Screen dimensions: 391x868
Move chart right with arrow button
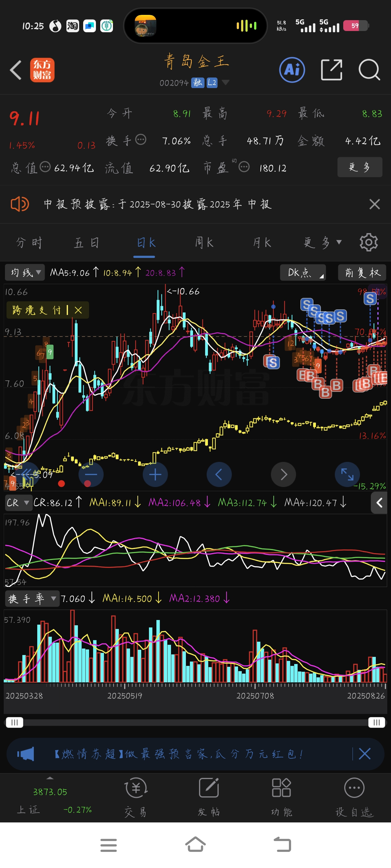tap(283, 474)
